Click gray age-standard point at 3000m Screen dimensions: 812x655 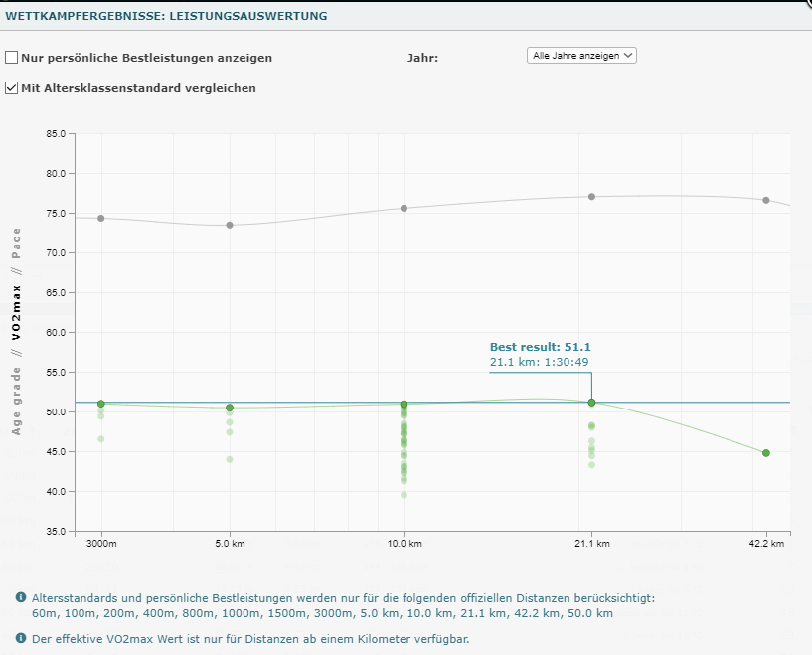tap(101, 218)
